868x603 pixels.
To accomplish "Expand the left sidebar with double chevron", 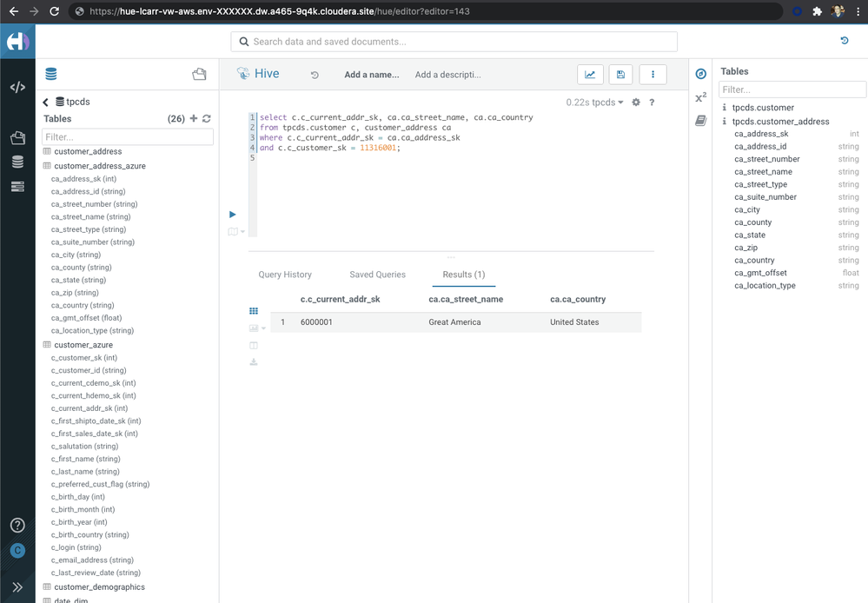I will 17,587.
